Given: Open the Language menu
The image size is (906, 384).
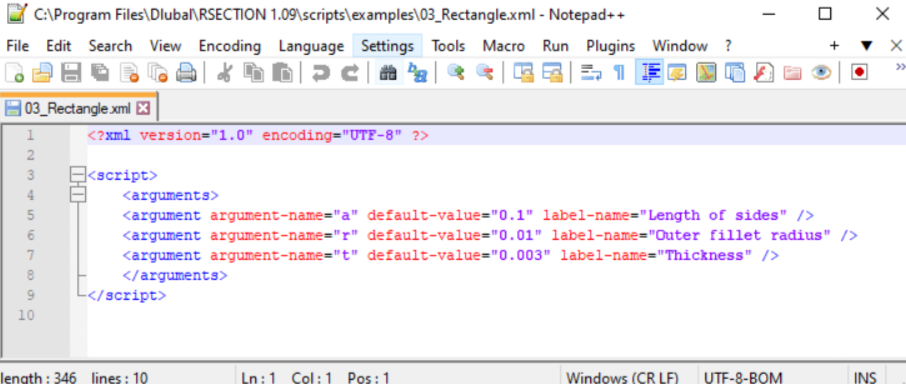Looking at the screenshot, I should [311, 46].
